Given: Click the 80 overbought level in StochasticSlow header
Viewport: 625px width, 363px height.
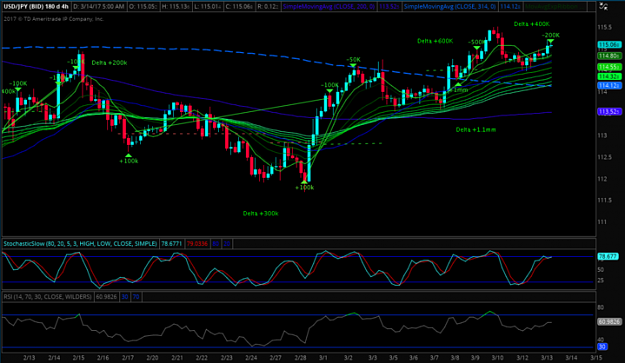Looking at the screenshot, I should click(216, 243).
